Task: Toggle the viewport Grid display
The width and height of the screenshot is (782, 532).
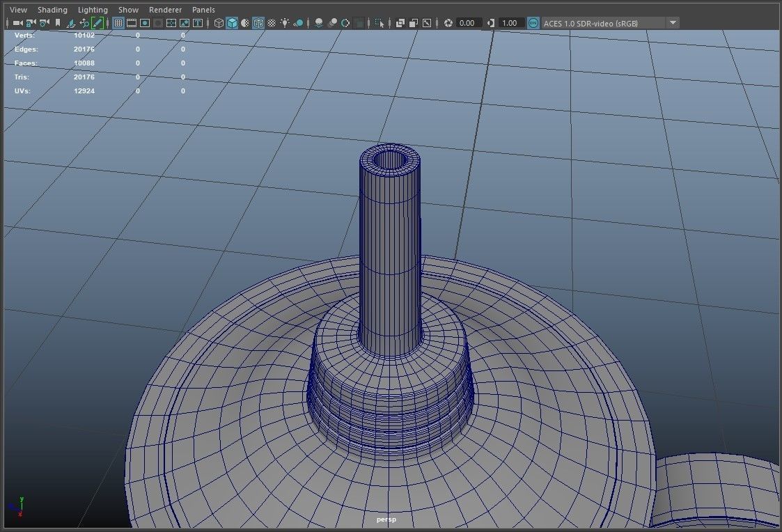Action: click(x=118, y=23)
